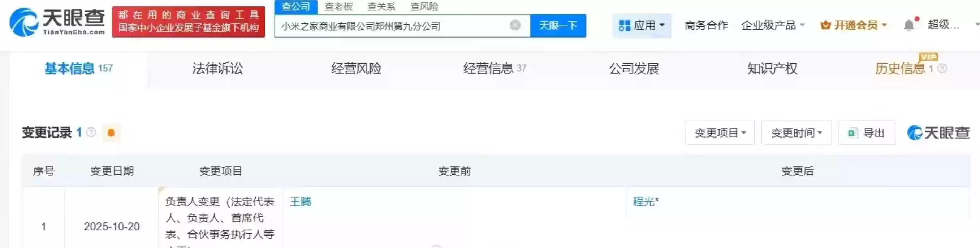Open the 王腾 person link
This screenshot has width=980, height=248.
click(301, 201)
